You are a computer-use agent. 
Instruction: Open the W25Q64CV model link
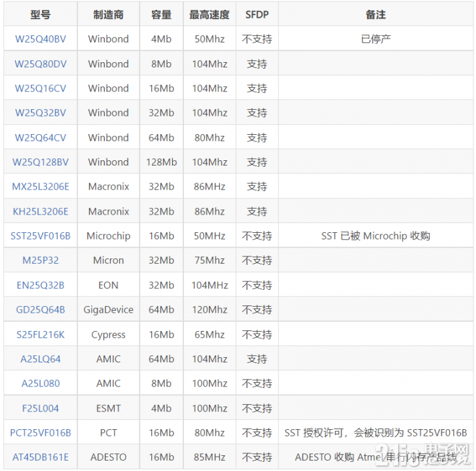click(x=41, y=137)
